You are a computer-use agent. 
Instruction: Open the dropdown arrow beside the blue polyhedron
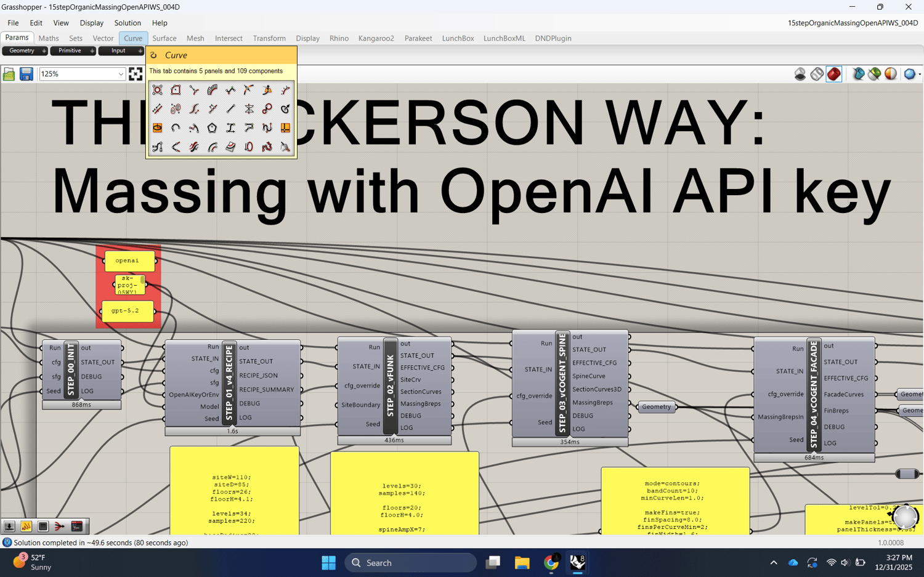click(x=920, y=74)
